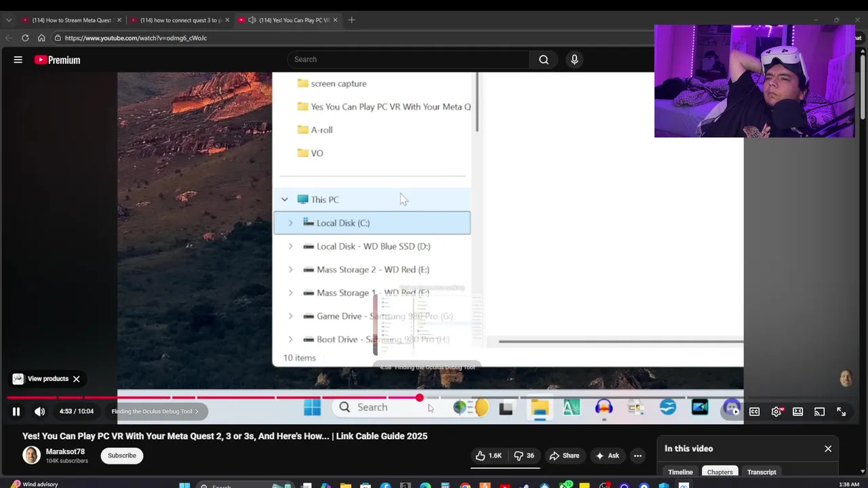
Task: Open the Windows Start menu on the taskbar
Action: coord(184,485)
